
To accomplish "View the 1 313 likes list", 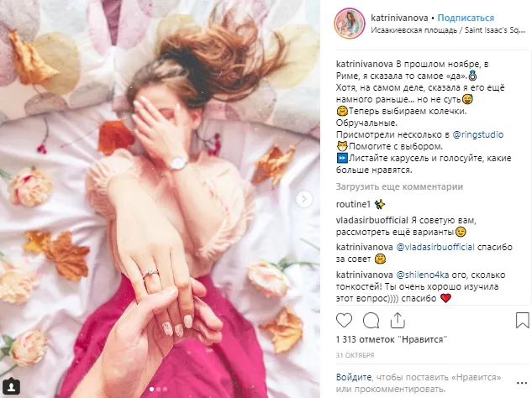I will [x=391, y=339].
